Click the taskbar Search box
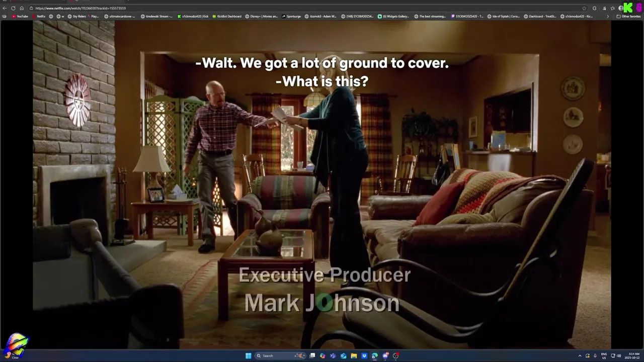 pyautogui.click(x=279, y=355)
